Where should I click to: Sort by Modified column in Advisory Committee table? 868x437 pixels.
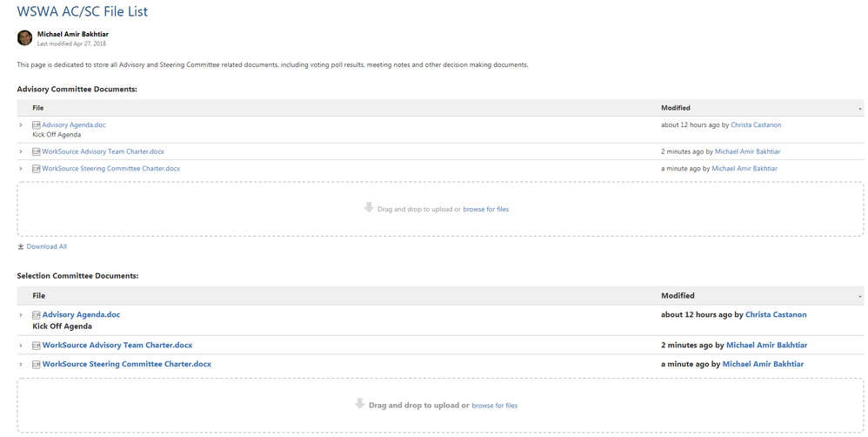click(x=676, y=108)
